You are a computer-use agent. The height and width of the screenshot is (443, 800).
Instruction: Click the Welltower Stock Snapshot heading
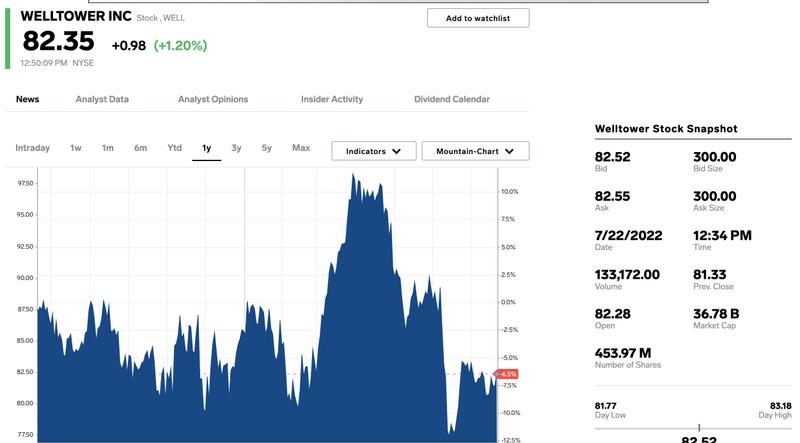pos(666,129)
